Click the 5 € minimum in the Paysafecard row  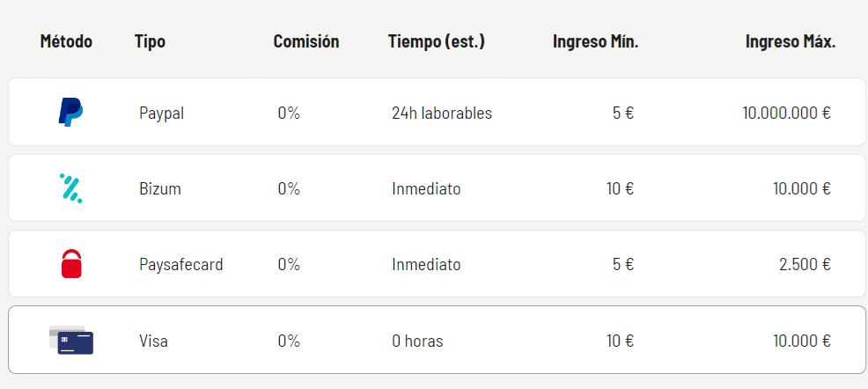(622, 264)
